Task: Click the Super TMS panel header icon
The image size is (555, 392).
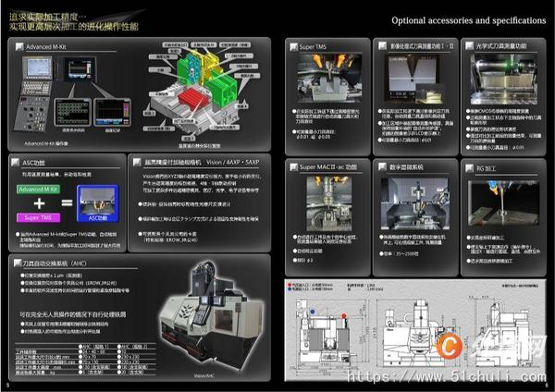Action: point(293,47)
